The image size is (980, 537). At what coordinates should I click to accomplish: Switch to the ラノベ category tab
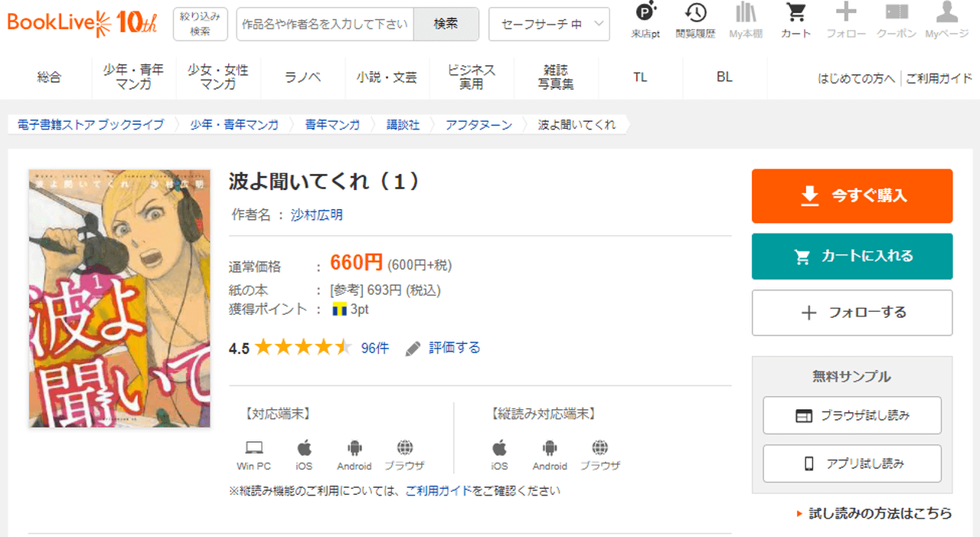tap(302, 77)
